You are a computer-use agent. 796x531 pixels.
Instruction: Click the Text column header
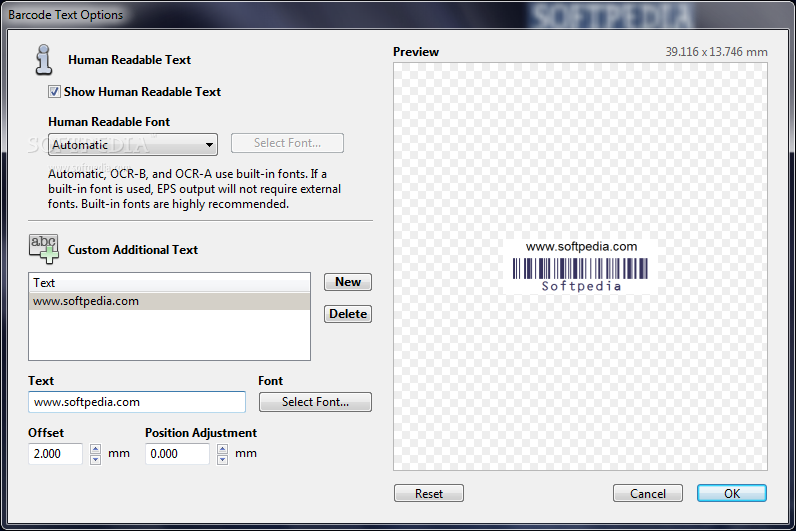(170, 283)
